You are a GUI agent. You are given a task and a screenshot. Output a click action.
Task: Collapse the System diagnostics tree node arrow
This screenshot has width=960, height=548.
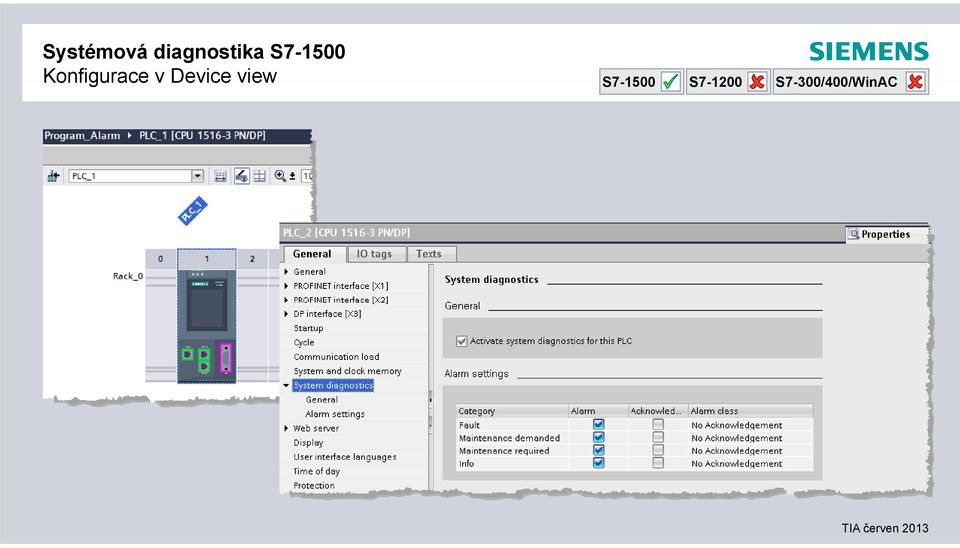(286, 385)
